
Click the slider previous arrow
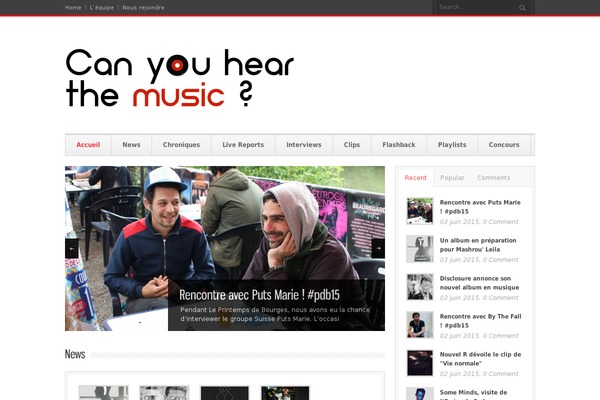coord(72,248)
